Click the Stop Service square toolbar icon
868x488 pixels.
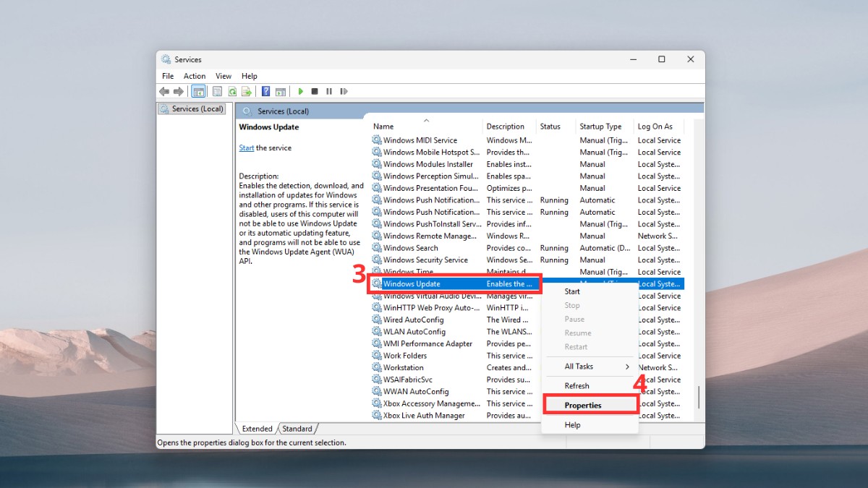pos(315,92)
